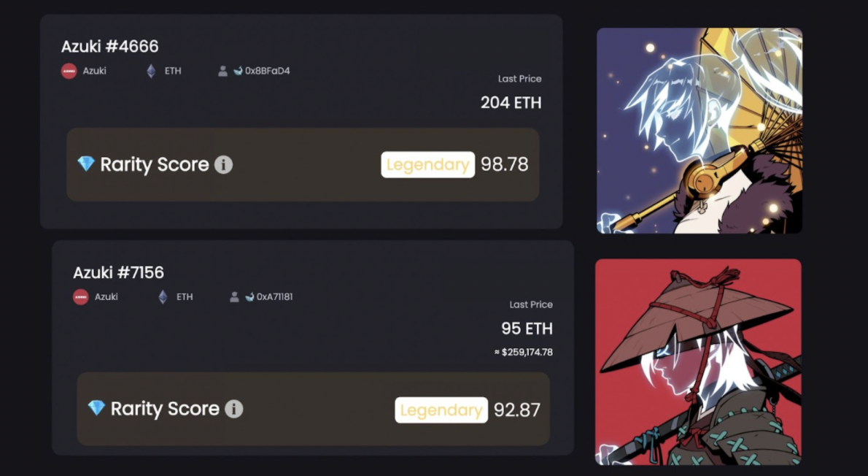Click the diamond icon in #4666 rarity bar
Image resolution: width=868 pixels, height=476 pixels.
click(x=86, y=164)
